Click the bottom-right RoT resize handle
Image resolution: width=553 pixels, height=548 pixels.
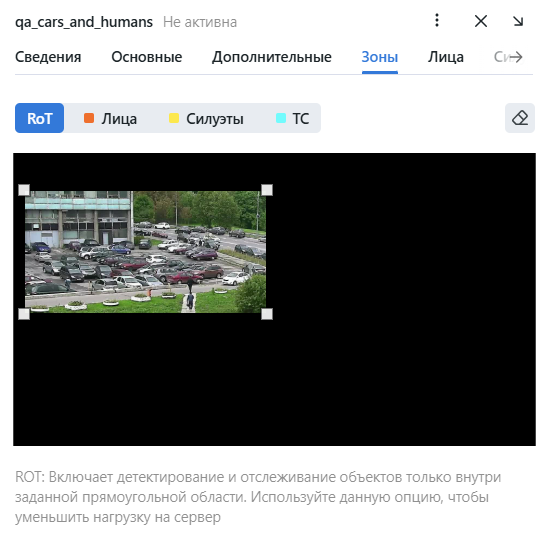tap(267, 314)
